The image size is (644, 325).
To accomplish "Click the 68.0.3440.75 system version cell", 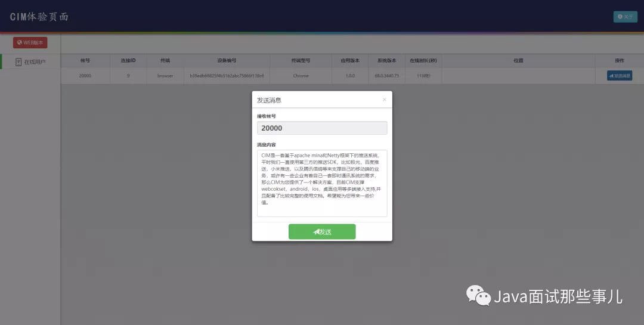I will pos(386,76).
